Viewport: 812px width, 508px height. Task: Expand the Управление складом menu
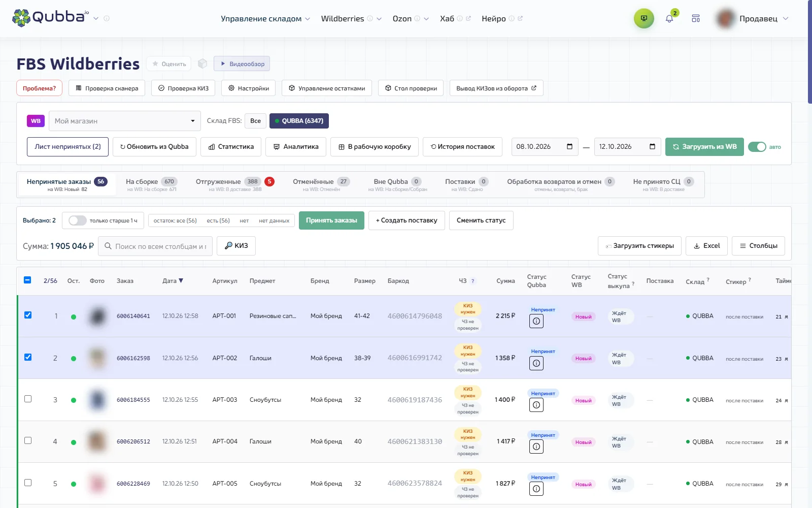tap(265, 19)
